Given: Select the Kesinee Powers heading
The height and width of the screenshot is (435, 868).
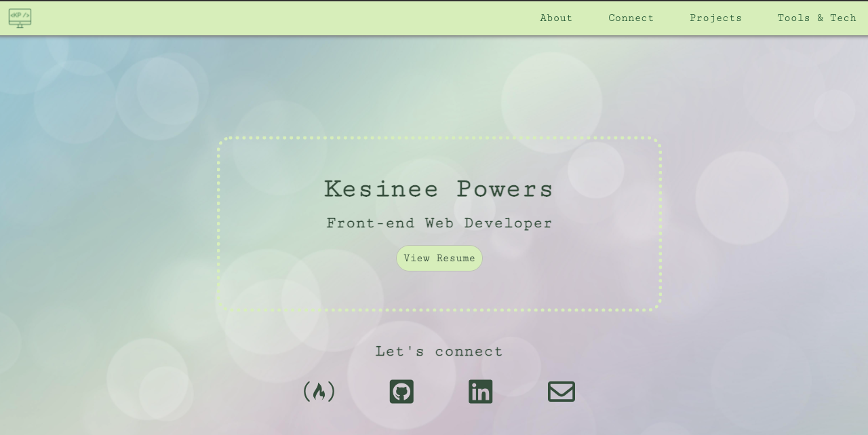Looking at the screenshot, I should 439,189.
